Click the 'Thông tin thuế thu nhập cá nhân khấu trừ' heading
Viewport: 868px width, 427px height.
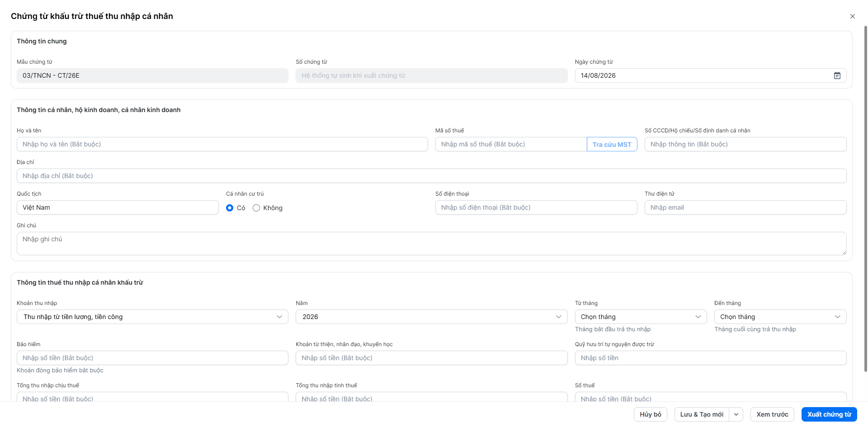pos(80,282)
